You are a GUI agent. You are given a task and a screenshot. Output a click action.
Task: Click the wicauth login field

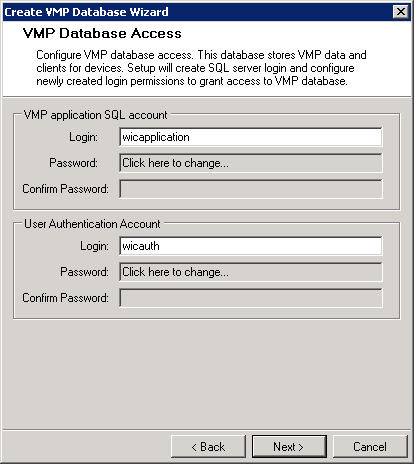[251, 246]
